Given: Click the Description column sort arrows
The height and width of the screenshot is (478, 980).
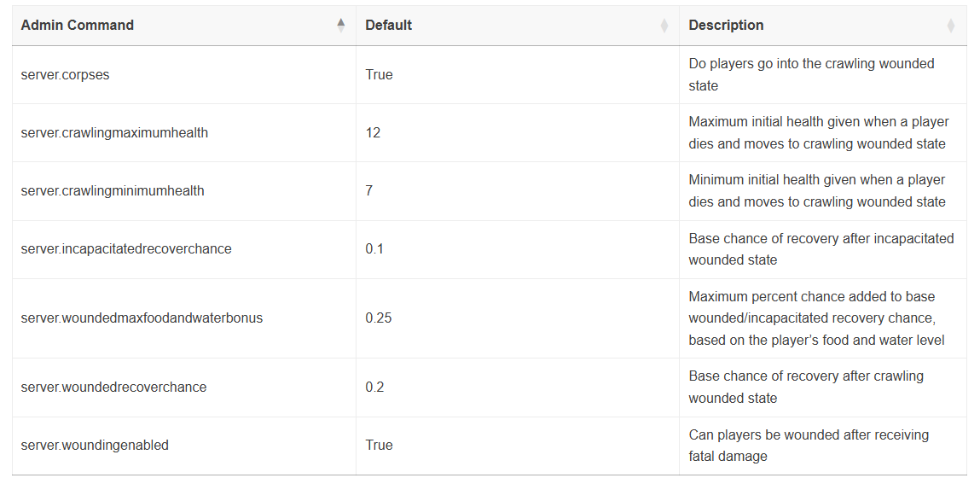Looking at the screenshot, I should click(951, 25).
